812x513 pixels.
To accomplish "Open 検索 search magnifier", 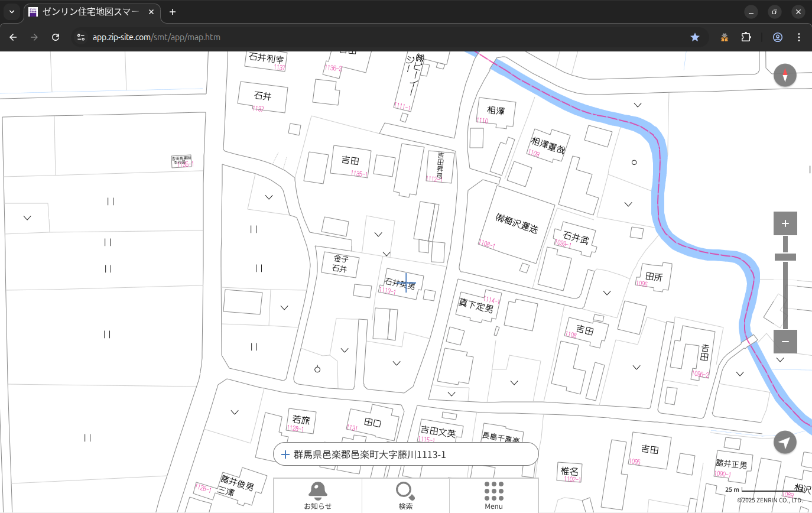I will point(405,495).
